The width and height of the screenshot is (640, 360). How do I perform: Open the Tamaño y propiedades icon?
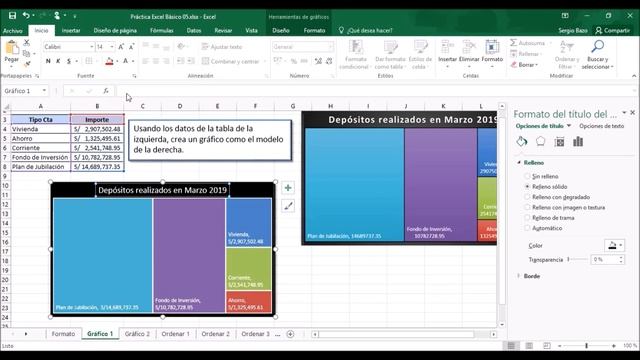tap(559, 142)
